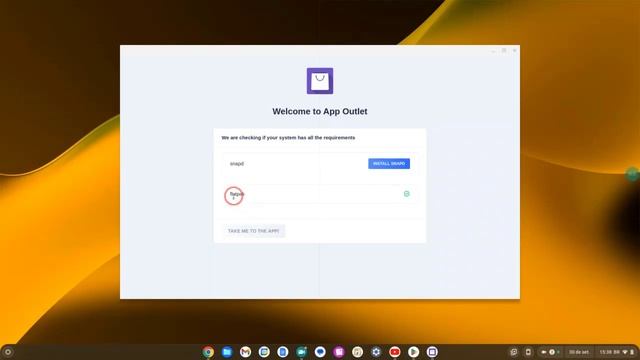The height and width of the screenshot is (360, 640).
Task: Click the Take me to the app button
Action: 253,231
